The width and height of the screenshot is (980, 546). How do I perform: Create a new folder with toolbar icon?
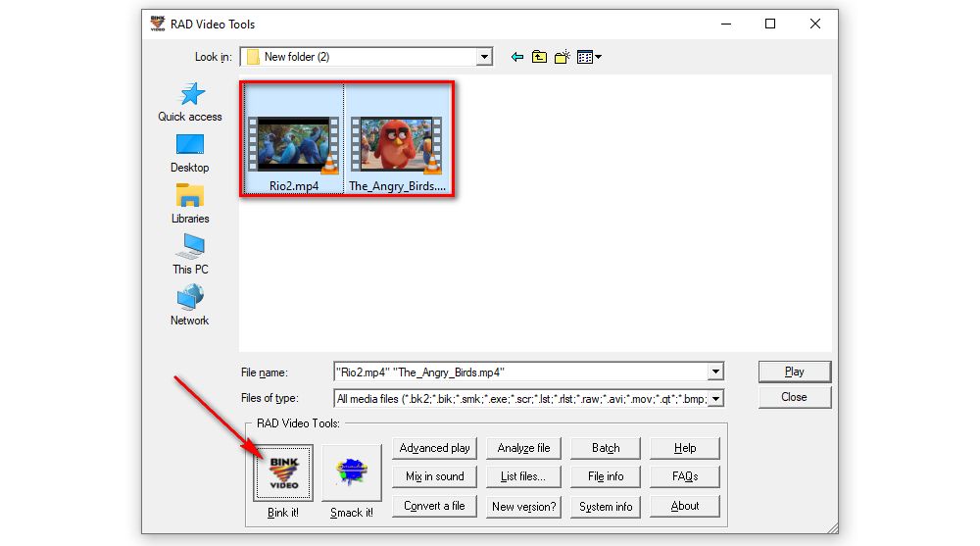click(x=562, y=57)
